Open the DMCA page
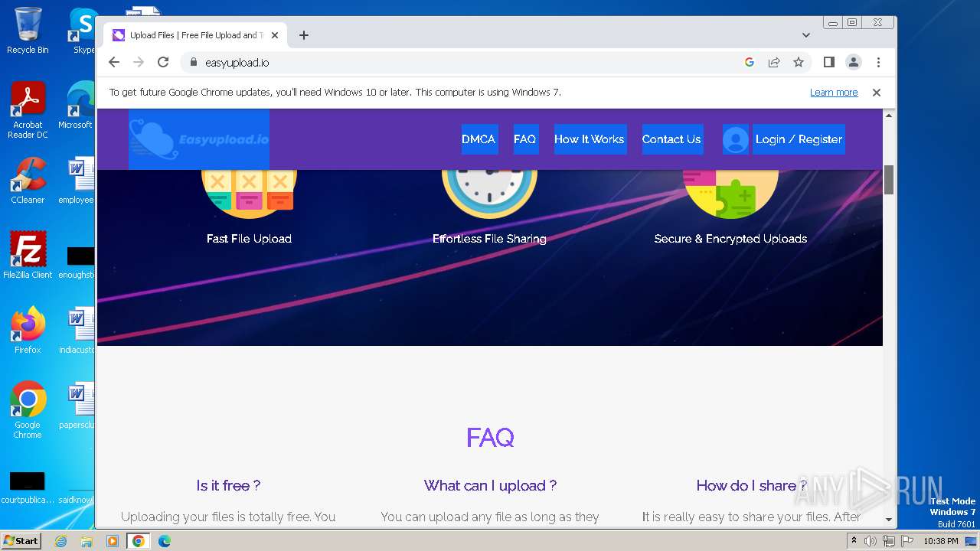The width and height of the screenshot is (980, 551). point(479,139)
